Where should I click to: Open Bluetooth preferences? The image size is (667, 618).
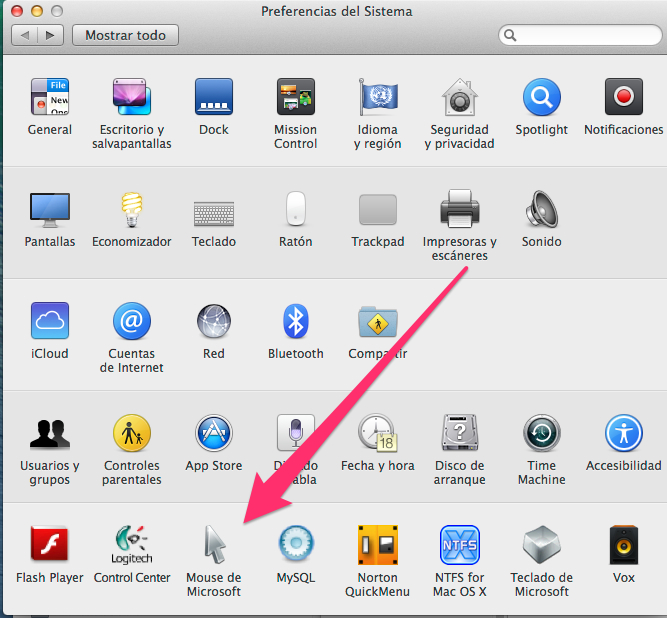[296, 321]
